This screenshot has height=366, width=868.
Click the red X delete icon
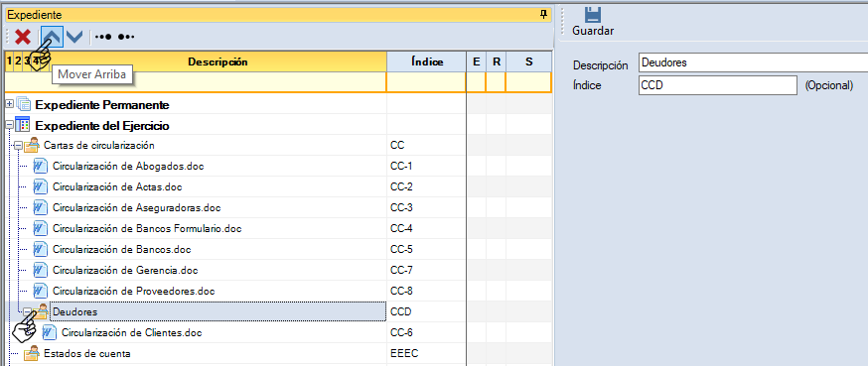tap(23, 37)
